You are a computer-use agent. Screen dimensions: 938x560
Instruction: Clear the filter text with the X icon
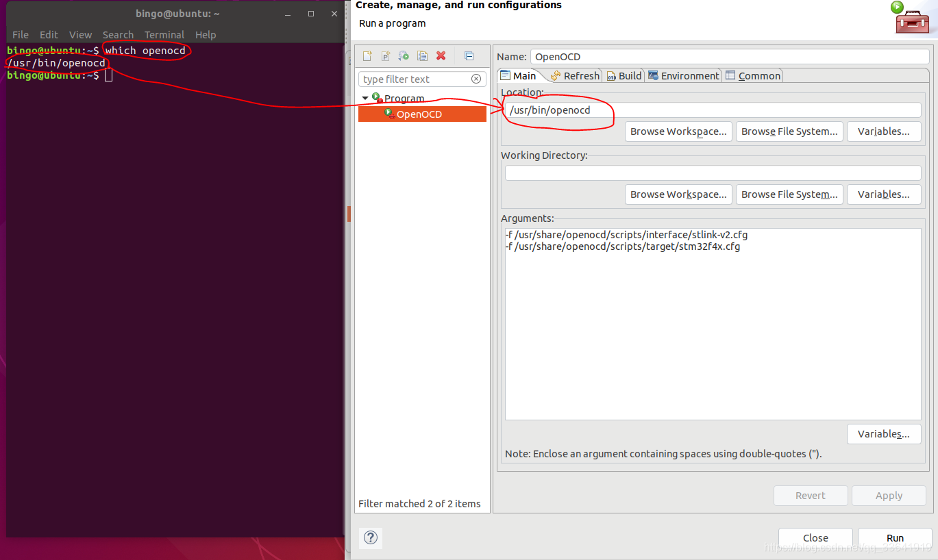coord(476,79)
